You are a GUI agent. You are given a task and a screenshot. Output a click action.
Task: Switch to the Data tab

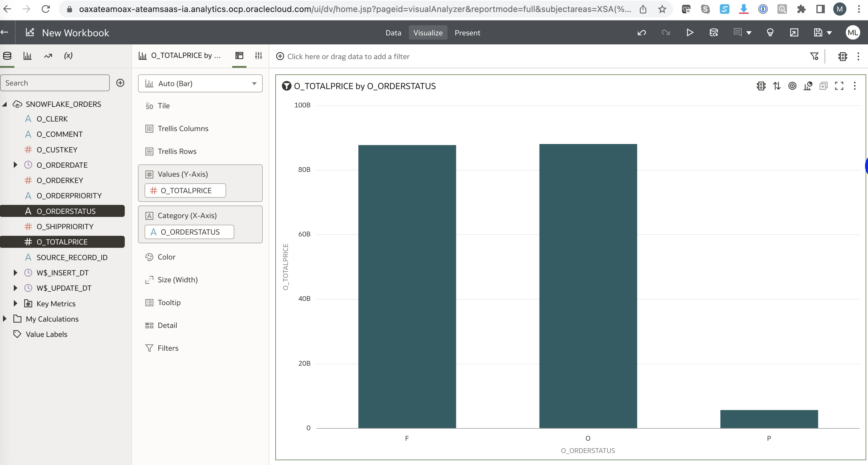[x=393, y=33]
